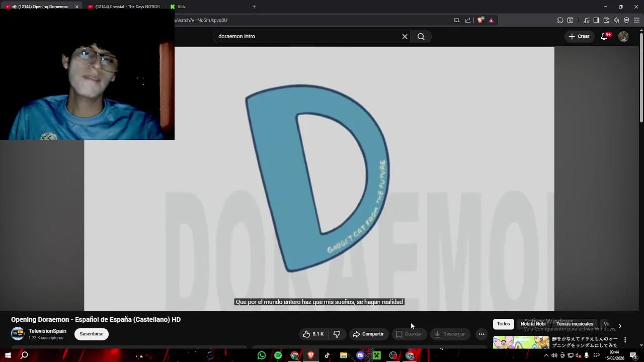Image resolution: width=644 pixels, height=362 pixels.
Task: Open the Brave VPN shield icon
Action: (x=626, y=20)
